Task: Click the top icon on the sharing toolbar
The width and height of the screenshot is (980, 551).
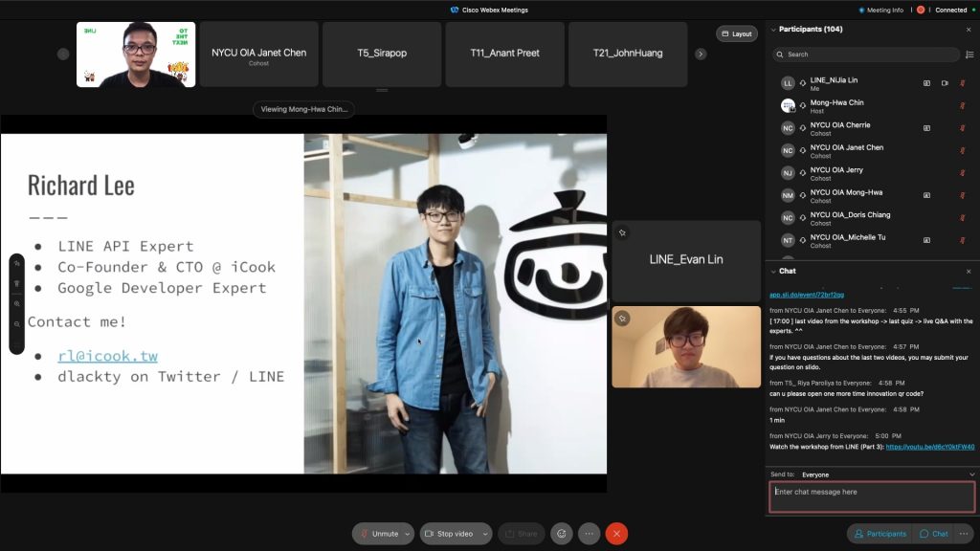Action: click(17, 264)
